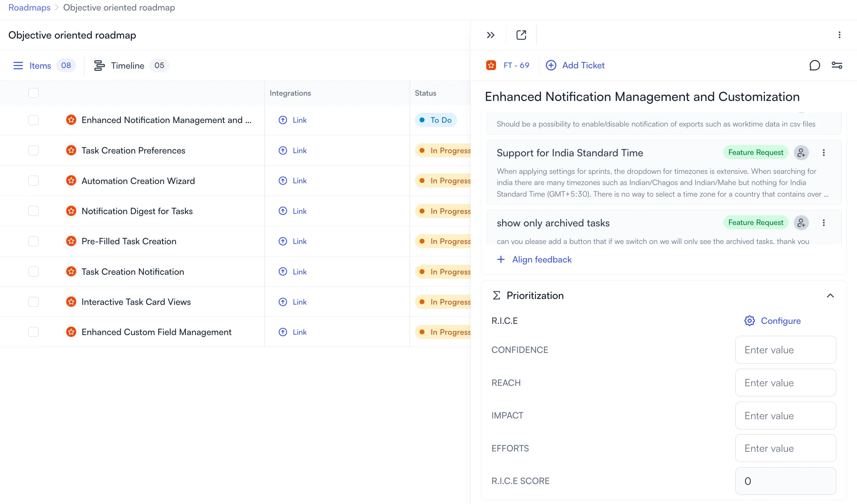This screenshot has width=857, height=504.
Task: Open Feature Request tag on Support for India Standard Time
Action: tap(756, 152)
